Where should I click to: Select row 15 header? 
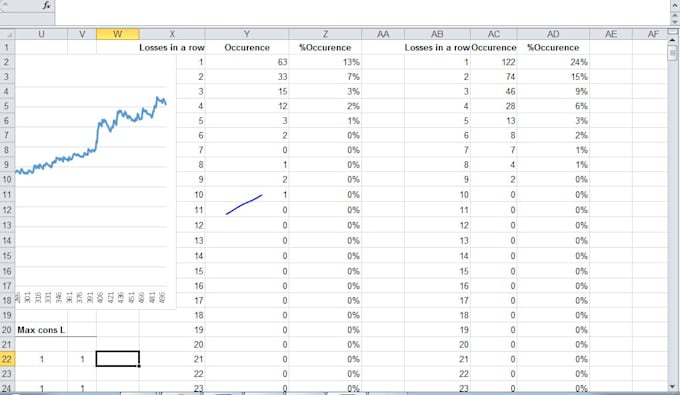click(7, 256)
